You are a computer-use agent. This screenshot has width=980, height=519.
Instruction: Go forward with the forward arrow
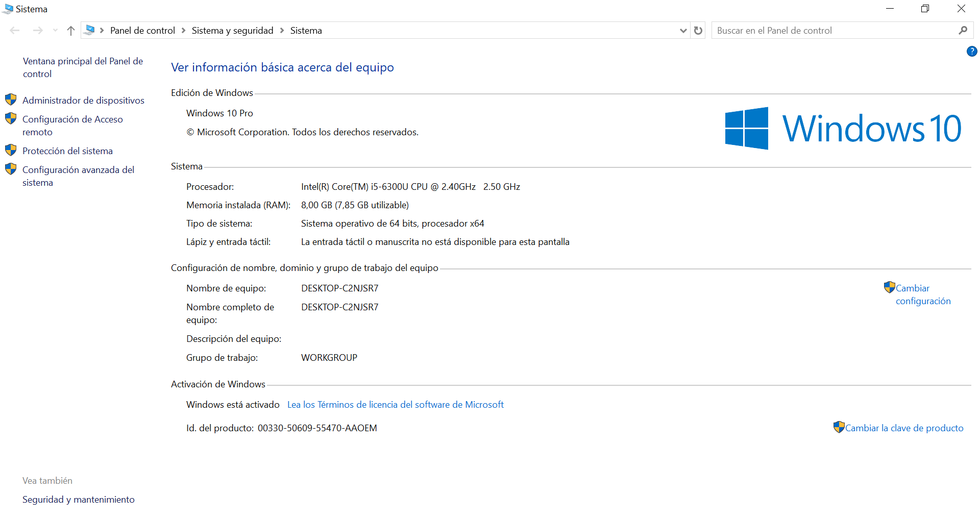(38, 31)
